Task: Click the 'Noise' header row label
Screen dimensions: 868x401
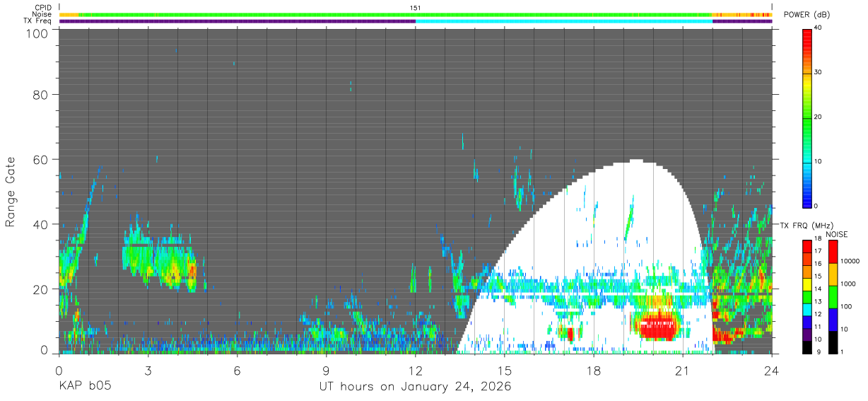Action: tap(42, 14)
